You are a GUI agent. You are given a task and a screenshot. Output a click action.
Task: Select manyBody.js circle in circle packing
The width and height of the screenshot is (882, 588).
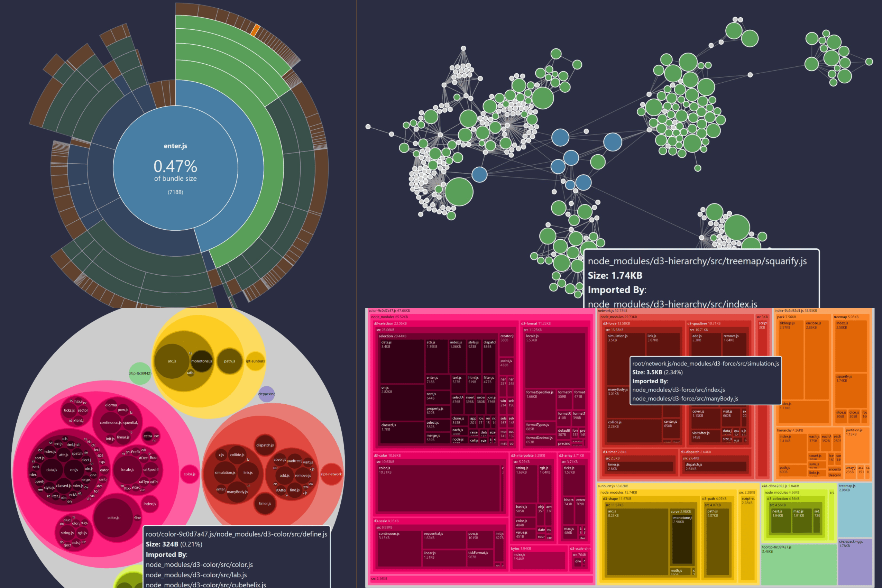point(237,492)
